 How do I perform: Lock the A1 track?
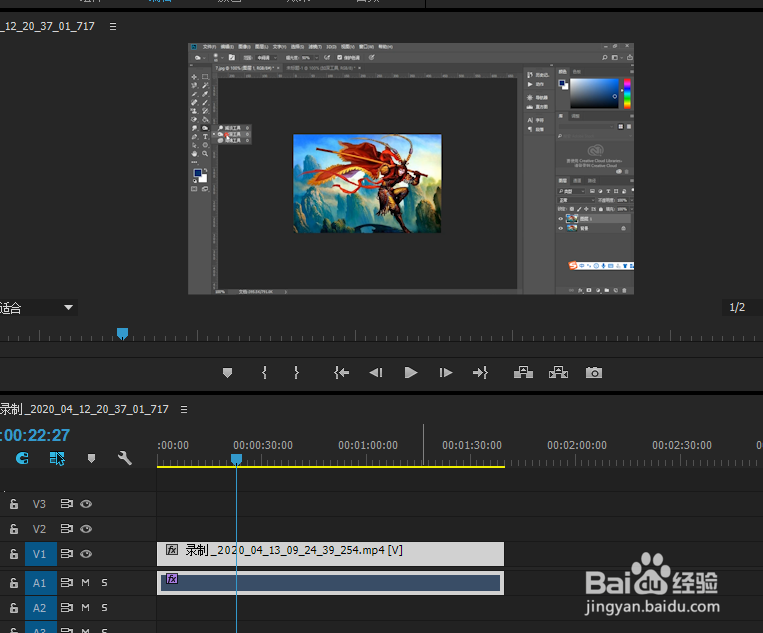14,583
